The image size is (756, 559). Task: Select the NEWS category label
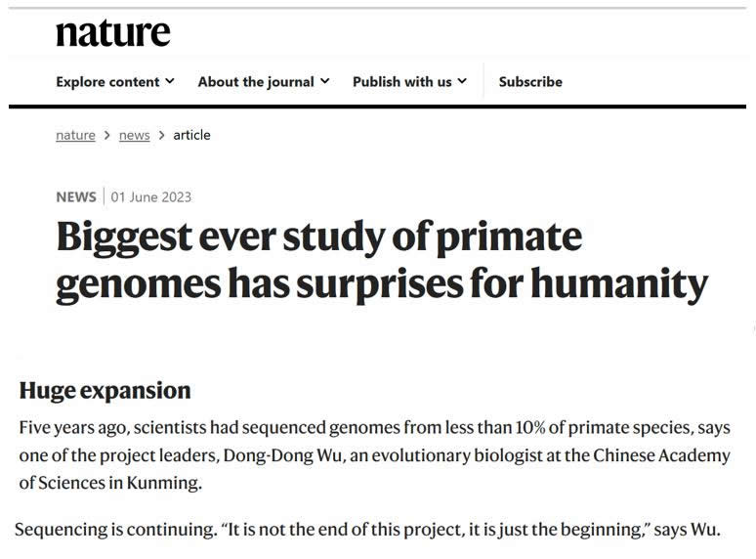(76, 196)
